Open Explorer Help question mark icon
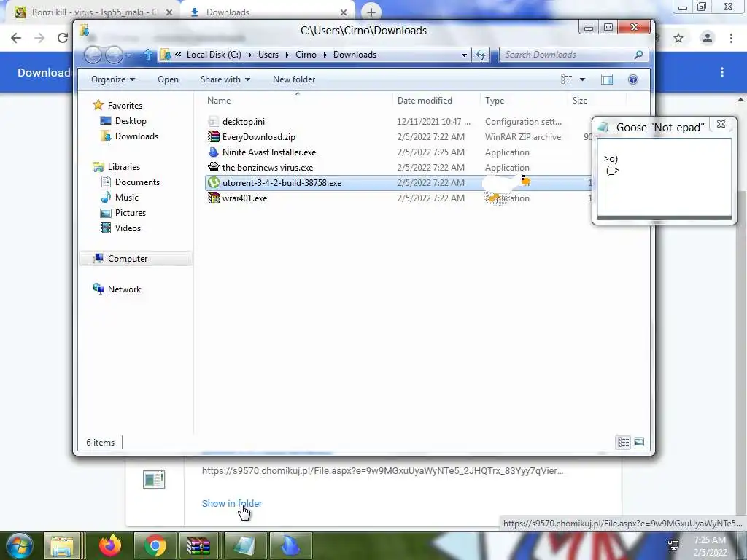 tap(632, 79)
